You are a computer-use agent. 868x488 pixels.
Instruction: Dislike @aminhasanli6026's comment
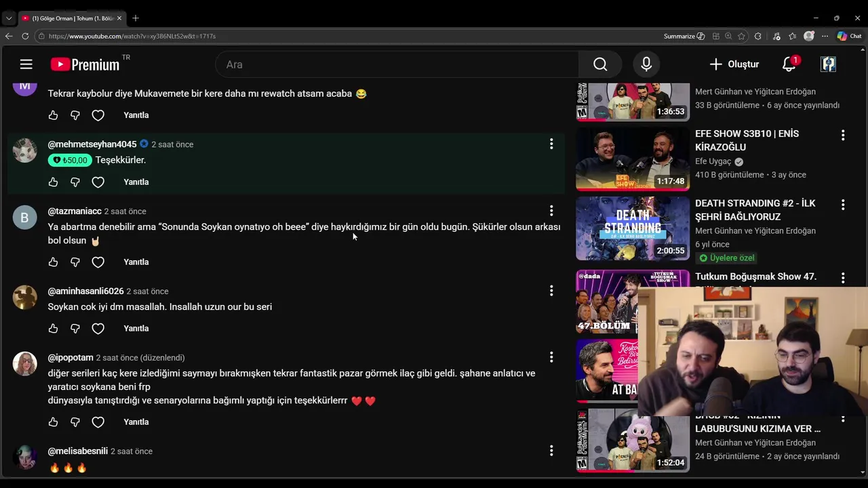point(75,329)
